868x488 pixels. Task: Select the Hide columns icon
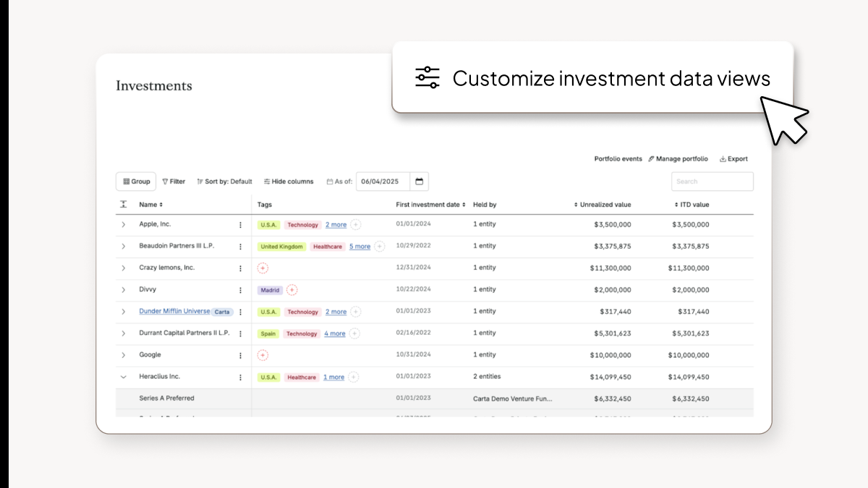[266, 181]
